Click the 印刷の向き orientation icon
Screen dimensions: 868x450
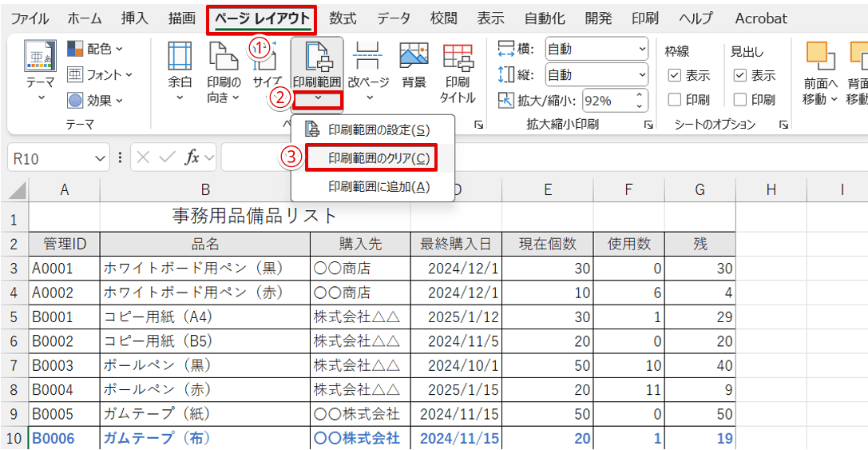click(224, 57)
